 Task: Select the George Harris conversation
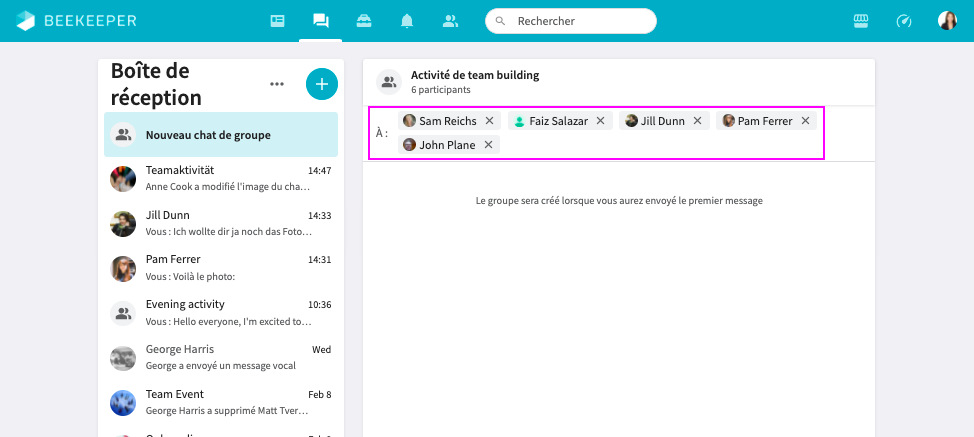point(221,357)
